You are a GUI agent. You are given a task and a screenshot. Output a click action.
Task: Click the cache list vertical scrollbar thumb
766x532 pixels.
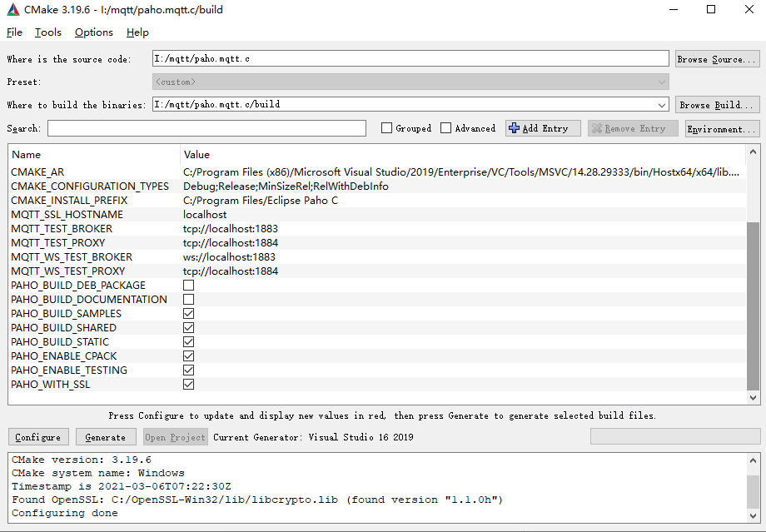(x=753, y=306)
